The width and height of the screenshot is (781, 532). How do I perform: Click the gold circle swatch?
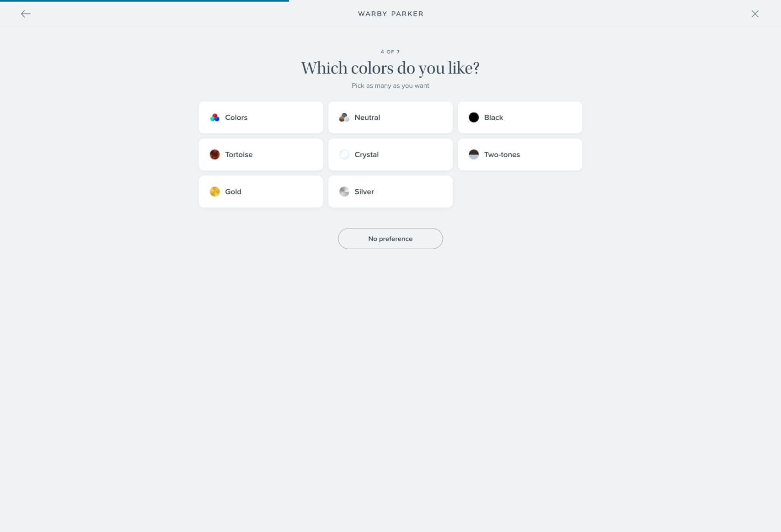pos(214,192)
